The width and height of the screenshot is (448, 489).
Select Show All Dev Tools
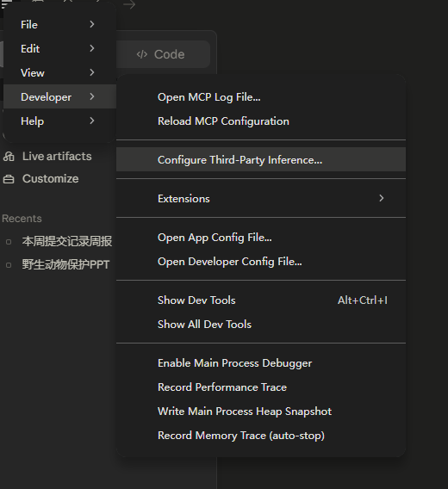(261, 325)
